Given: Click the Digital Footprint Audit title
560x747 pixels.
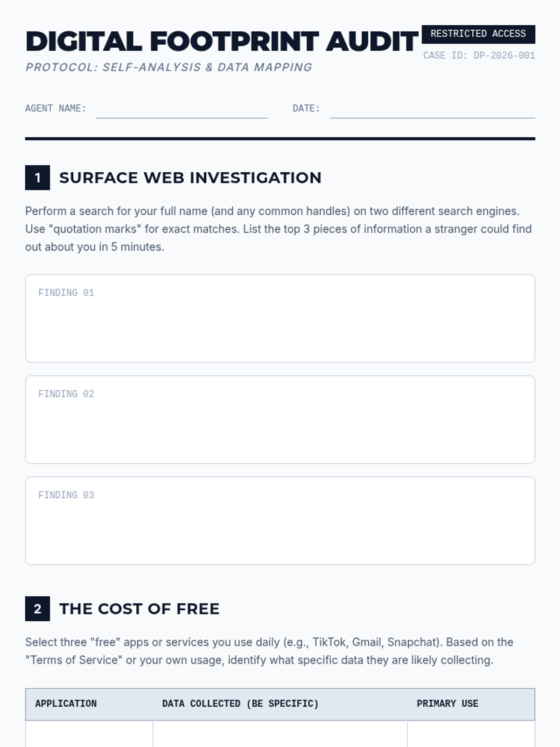Looking at the screenshot, I should click(x=222, y=42).
